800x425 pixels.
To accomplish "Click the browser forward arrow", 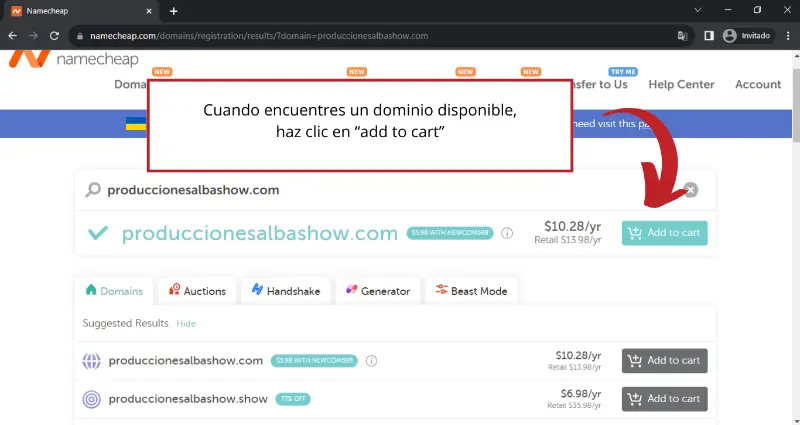I will tap(34, 36).
